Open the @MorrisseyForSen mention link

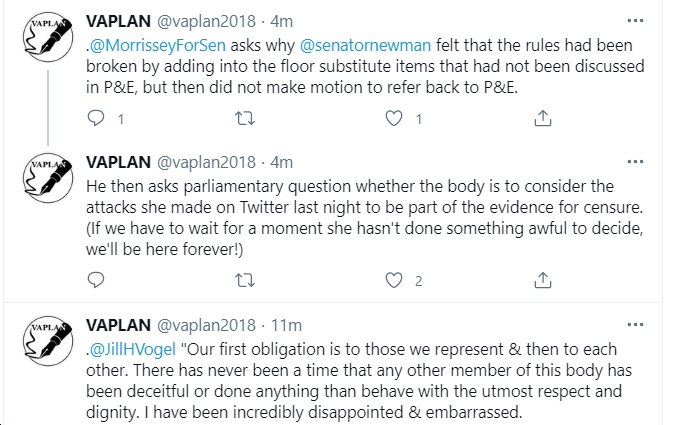(158, 45)
